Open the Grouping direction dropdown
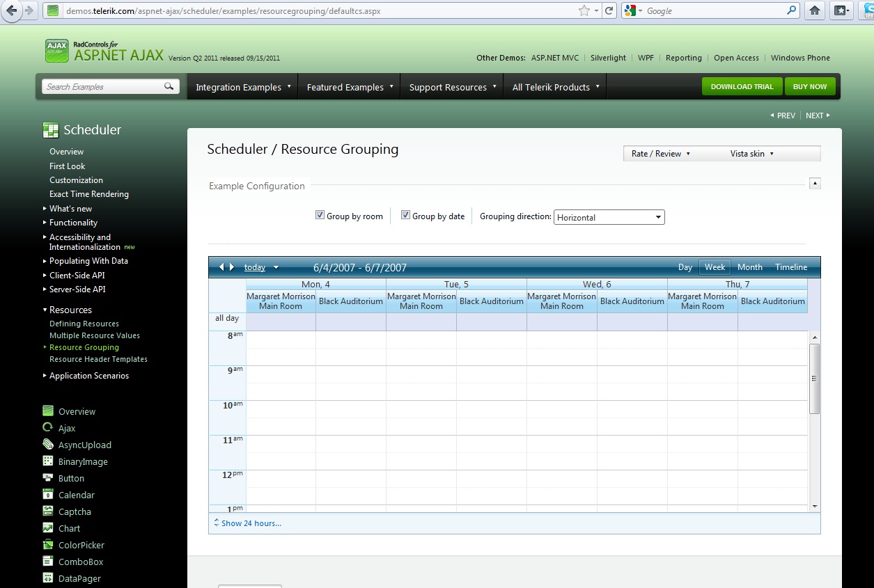 tap(609, 217)
